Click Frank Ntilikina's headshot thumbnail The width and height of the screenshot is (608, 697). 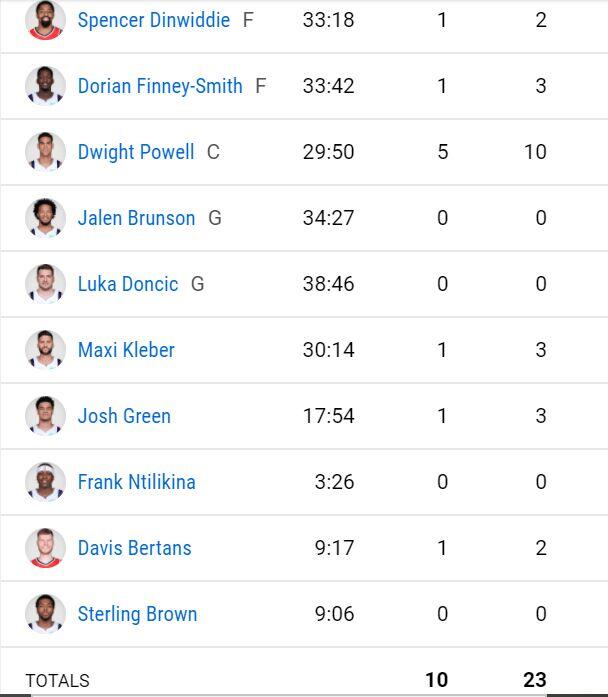45,482
